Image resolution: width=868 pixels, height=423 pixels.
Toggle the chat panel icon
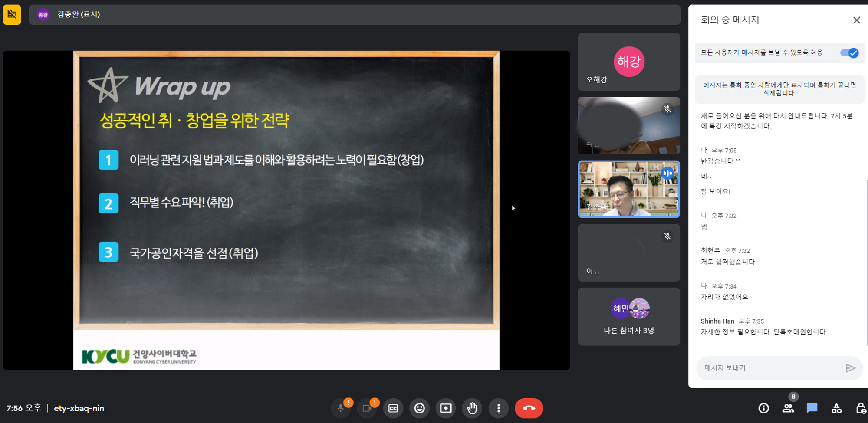(812, 408)
